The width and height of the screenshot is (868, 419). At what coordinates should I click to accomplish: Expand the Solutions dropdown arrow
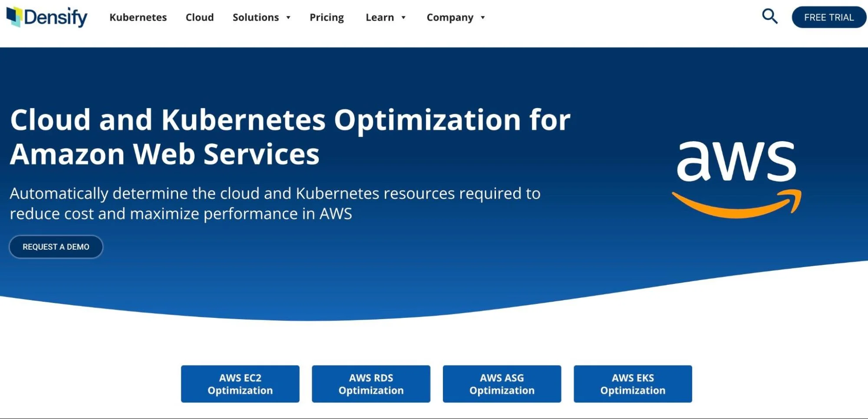tap(288, 18)
